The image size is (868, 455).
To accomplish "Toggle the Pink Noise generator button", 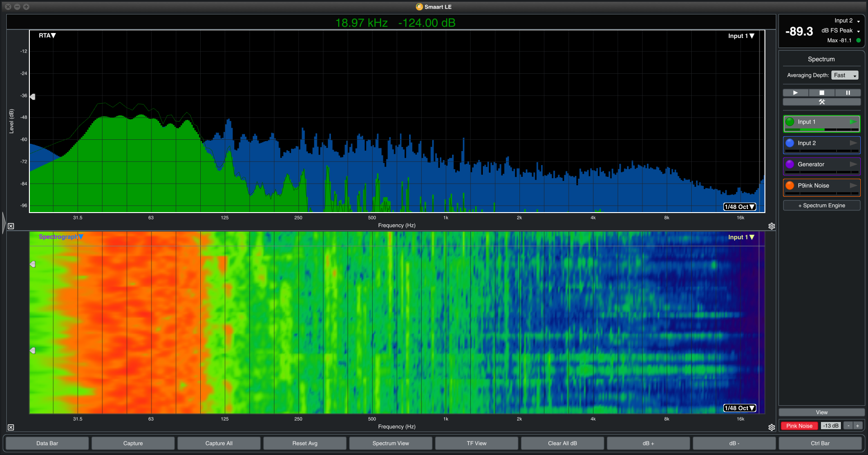I will 799,426.
